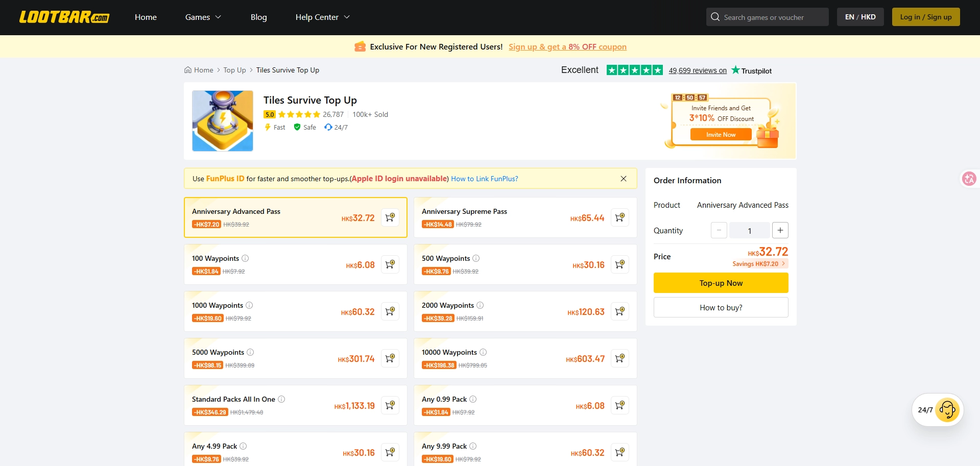Select the Anniversary Supreme Pass card
980x466 pixels.
coord(525,217)
